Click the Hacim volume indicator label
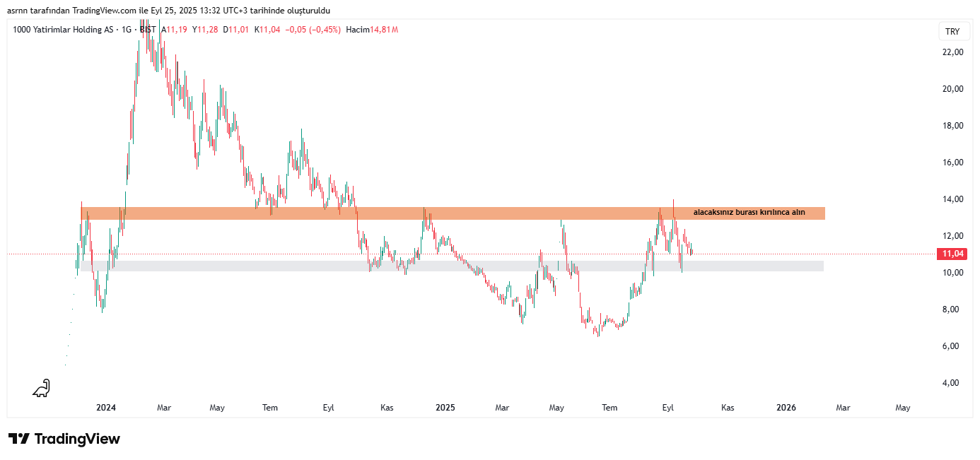 tap(358, 30)
